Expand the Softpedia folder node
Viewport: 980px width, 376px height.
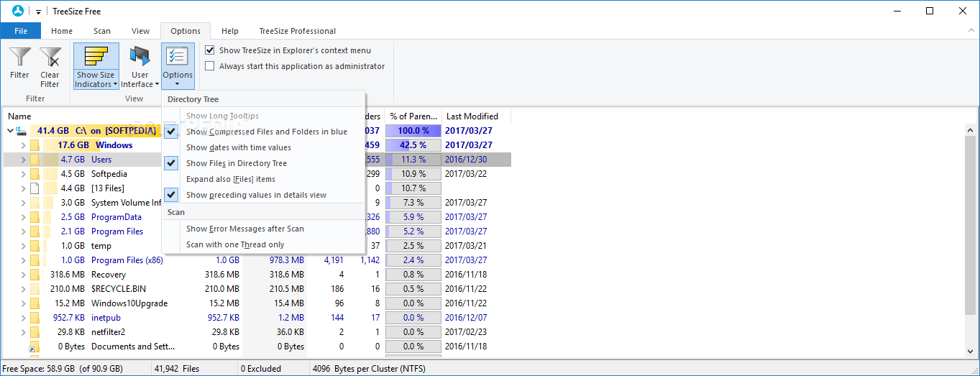pos(23,174)
